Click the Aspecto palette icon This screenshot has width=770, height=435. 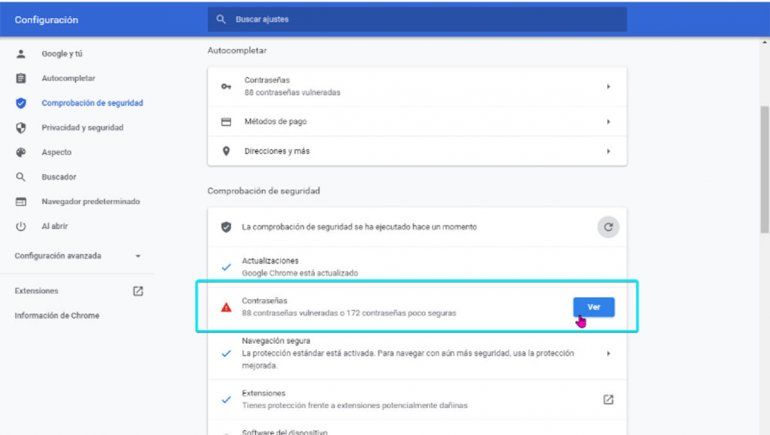[x=21, y=153]
